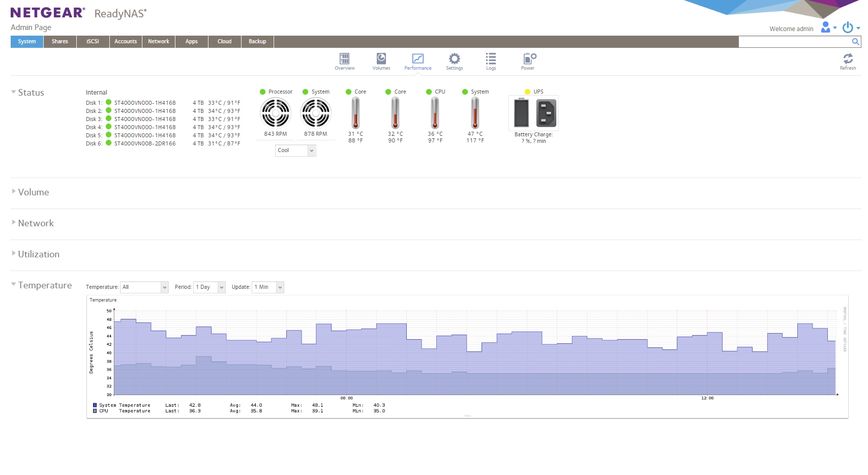Open the Update 1 Min dropdown
The height and width of the screenshot is (475, 868).
[268, 287]
